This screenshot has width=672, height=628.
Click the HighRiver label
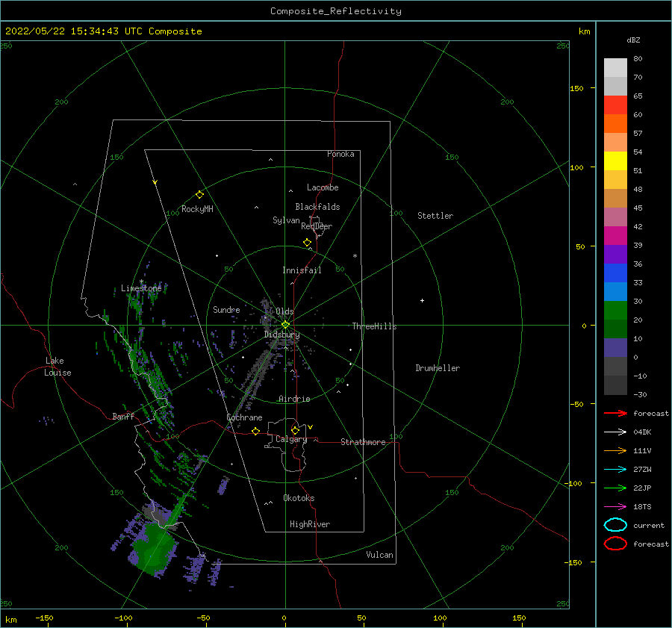pyautogui.click(x=310, y=524)
